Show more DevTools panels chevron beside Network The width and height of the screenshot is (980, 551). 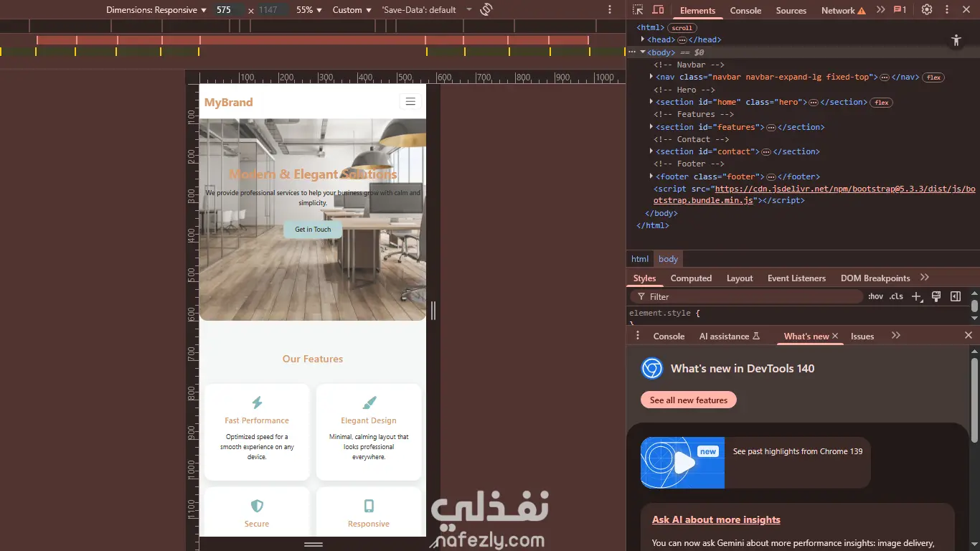(881, 10)
